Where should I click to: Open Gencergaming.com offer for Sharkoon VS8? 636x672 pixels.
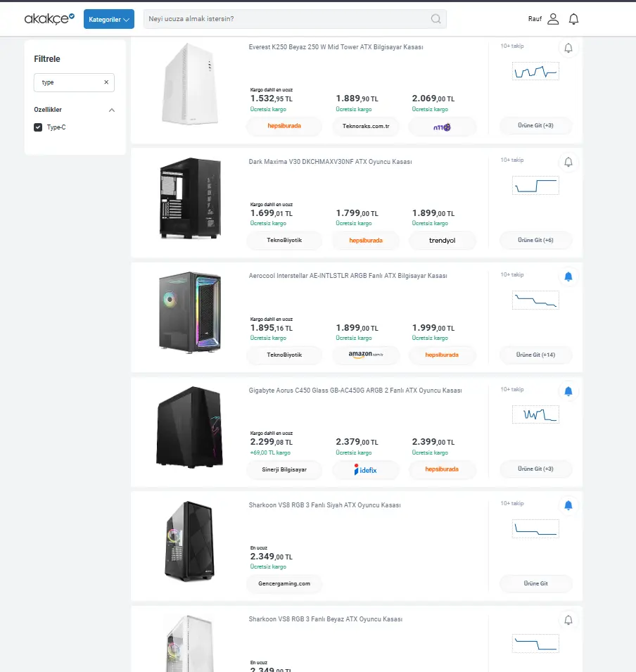click(284, 584)
